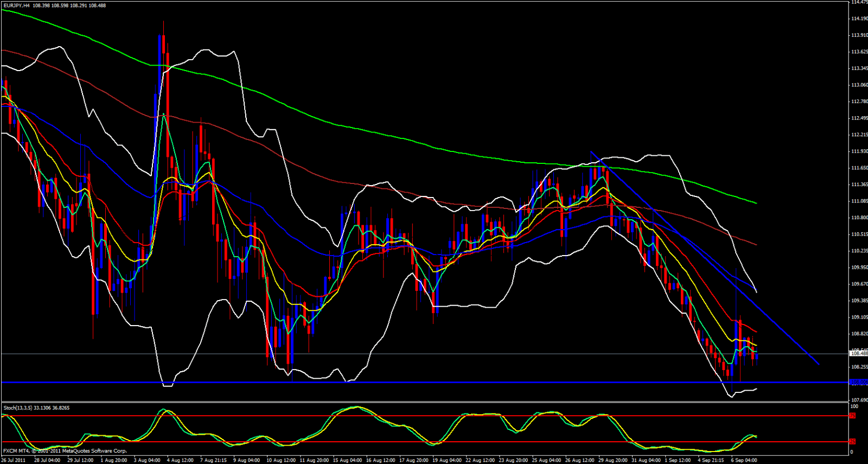The image size is (868, 464).
Task: Select the blue 108.005 horizontal line label
Action: (x=858, y=383)
